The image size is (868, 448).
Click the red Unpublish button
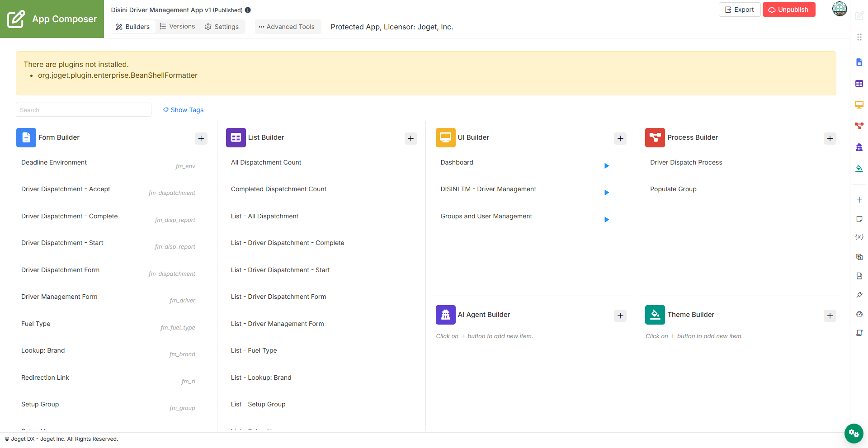(789, 9)
